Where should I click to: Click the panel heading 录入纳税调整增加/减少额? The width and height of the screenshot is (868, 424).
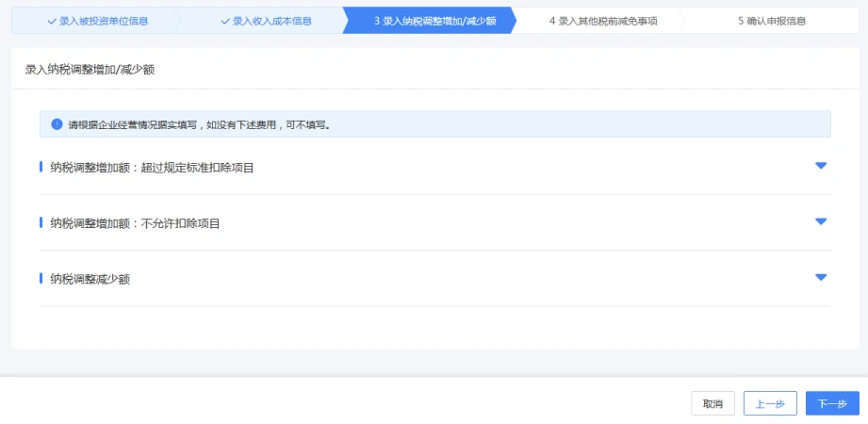point(90,71)
